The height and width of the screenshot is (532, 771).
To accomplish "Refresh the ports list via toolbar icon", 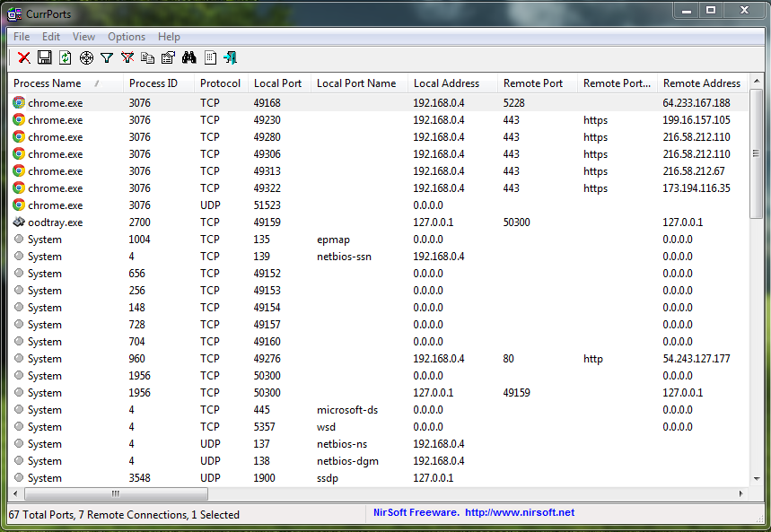I will [66, 57].
